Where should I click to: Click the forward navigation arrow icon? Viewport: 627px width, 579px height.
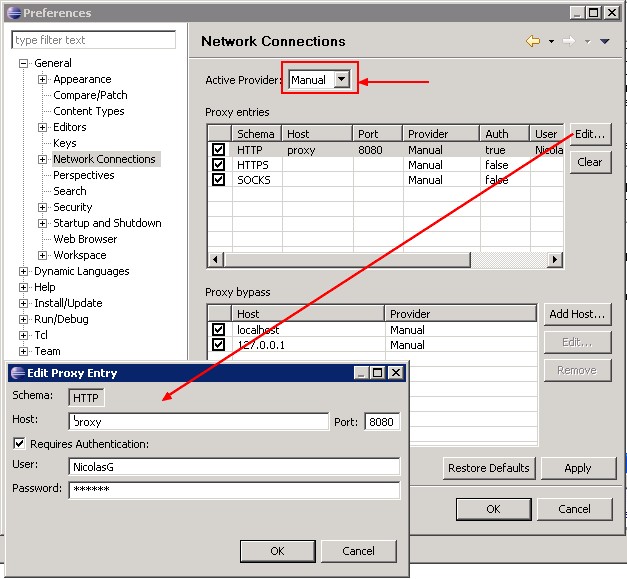click(568, 41)
